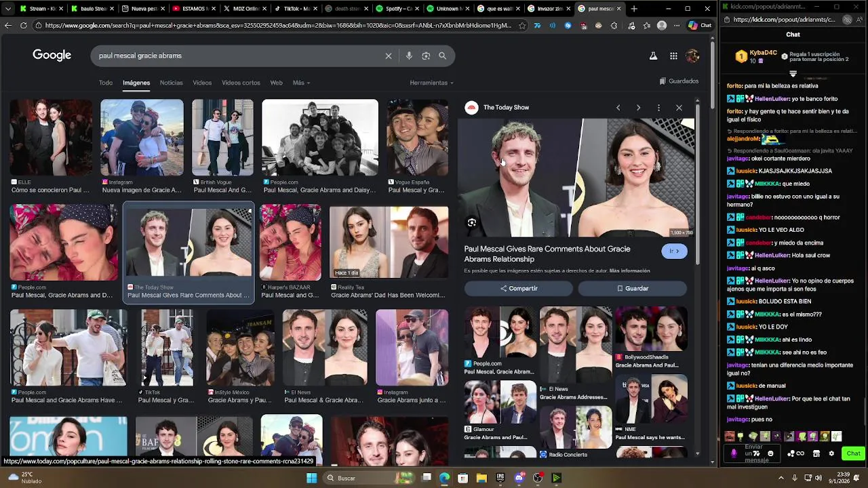
Task: Open the E! News Paul Mescal & Gracie thumbnail
Action: click(x=325, y=347)
